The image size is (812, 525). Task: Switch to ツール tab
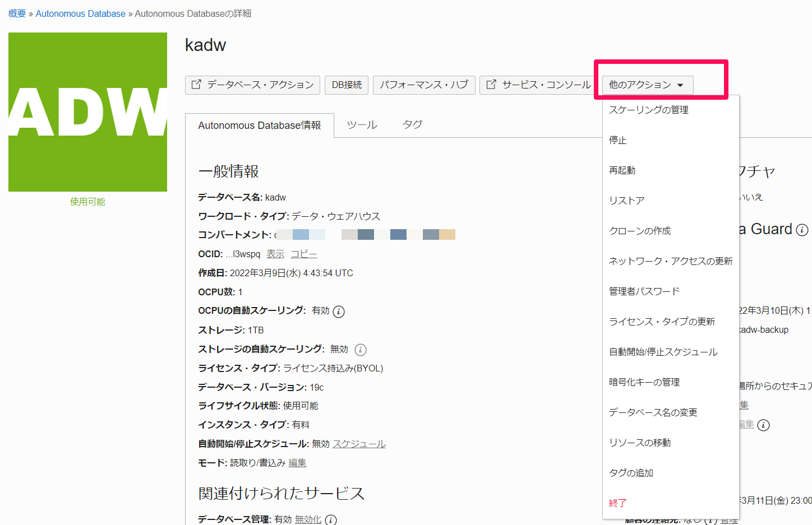click(362, 125)
